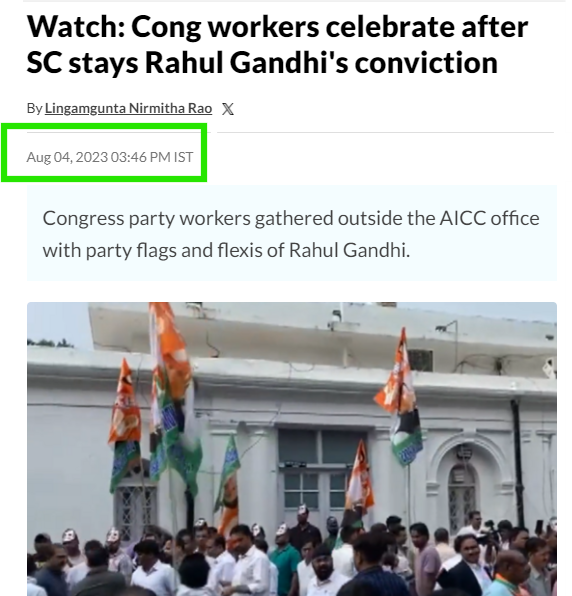
Task: Click the central double window in video
Action: pos(317,475)
